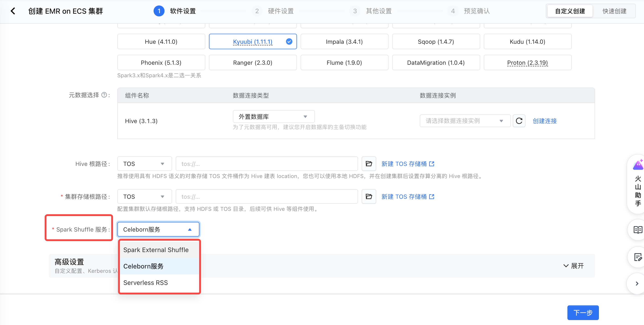Expand 高级设置 with the 展开 control
The height and width of the screenshot is (325, 644).
tap(574, 266)
